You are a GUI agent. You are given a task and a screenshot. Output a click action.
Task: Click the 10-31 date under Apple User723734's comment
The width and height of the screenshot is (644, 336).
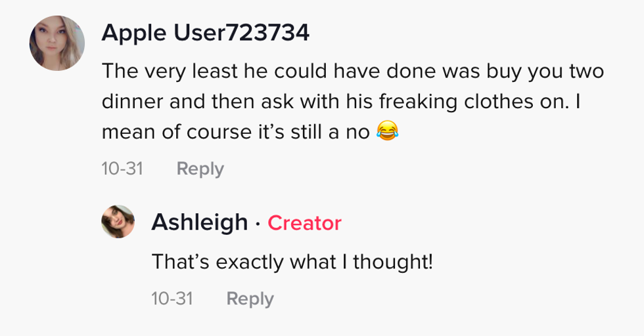(122, 169)
